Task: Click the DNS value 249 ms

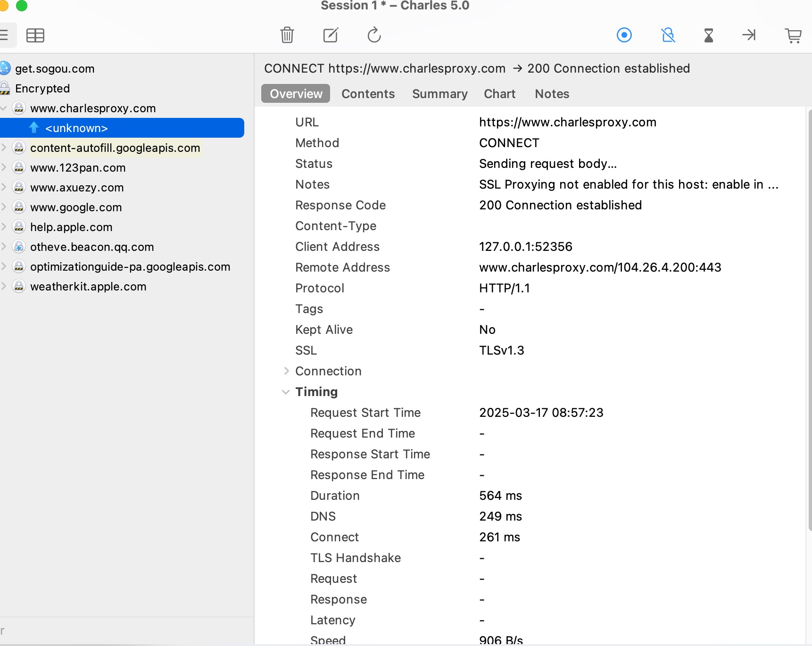Action: [x=500, y=516]
